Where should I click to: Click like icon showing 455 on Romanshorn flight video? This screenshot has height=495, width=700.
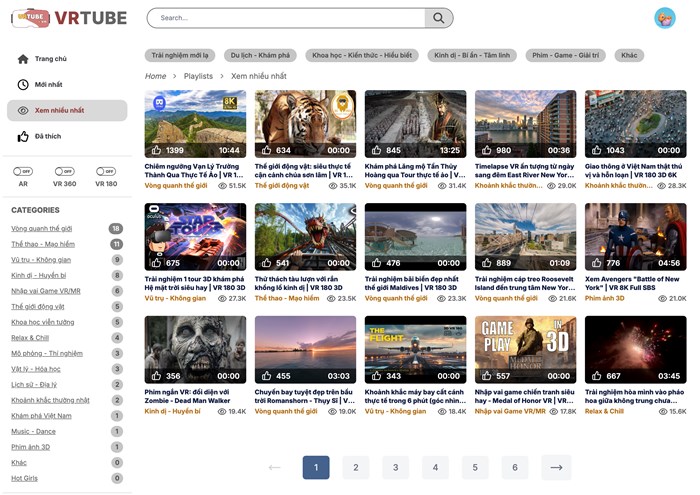click(x=267, y=376)
